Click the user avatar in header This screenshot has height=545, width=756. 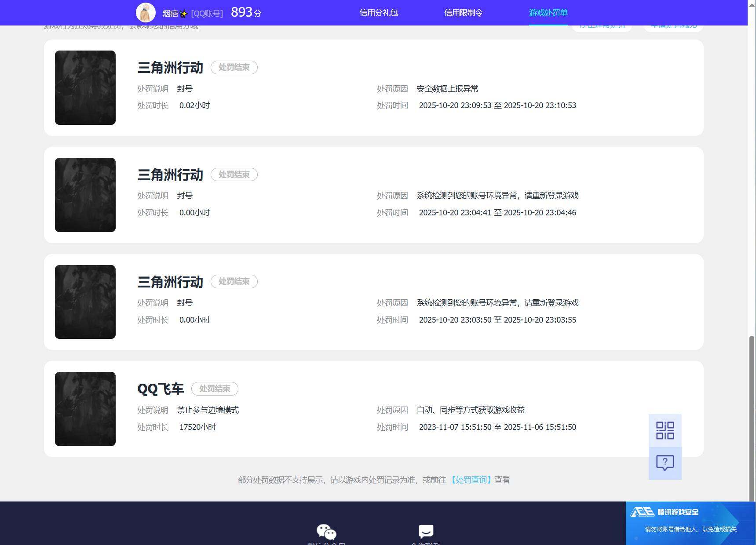pyautogui.click(x=146, y=13)
